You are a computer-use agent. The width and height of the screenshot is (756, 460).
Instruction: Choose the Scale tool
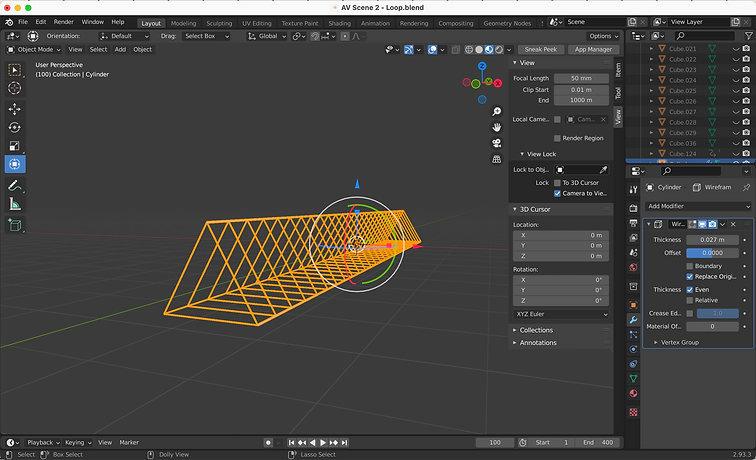[x=15, y=146]
